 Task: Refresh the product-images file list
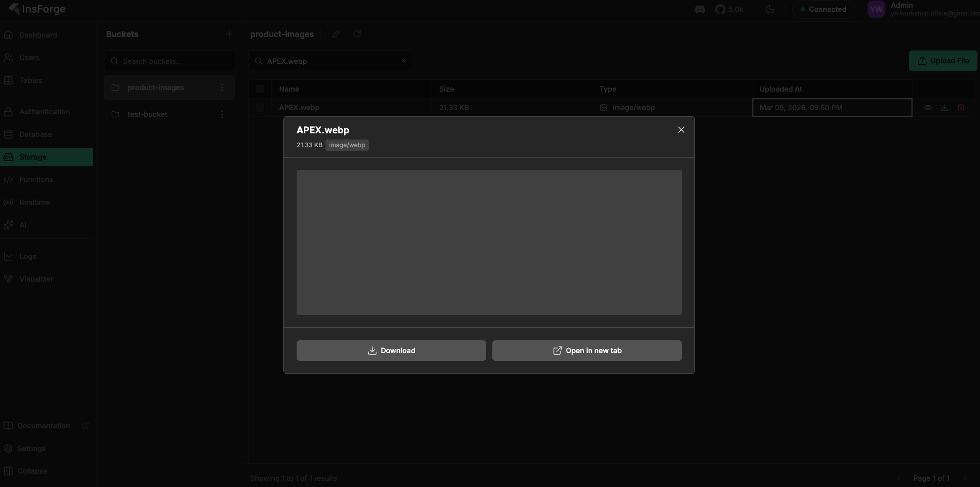[357, 34]
